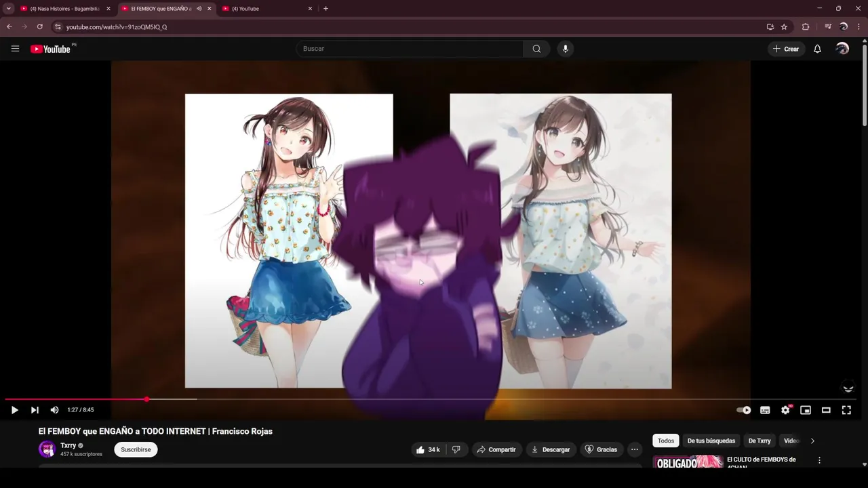Switch to theater mode
The image size is (868, 488).
click(x=826, y=410)
